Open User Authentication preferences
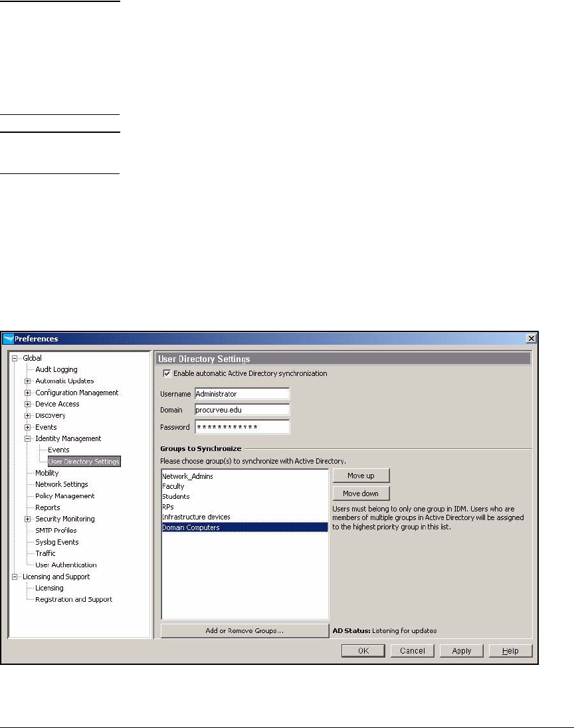The image size is (574, 728). [x=66, y=565]
